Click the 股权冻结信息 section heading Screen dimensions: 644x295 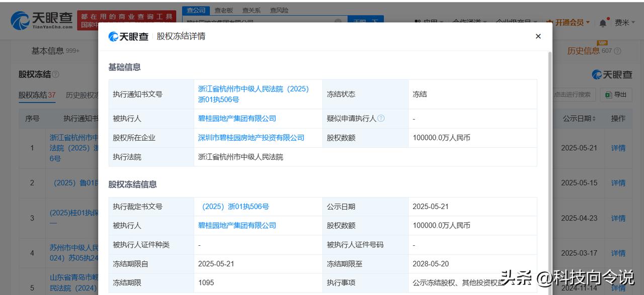(x=132, y=184)
